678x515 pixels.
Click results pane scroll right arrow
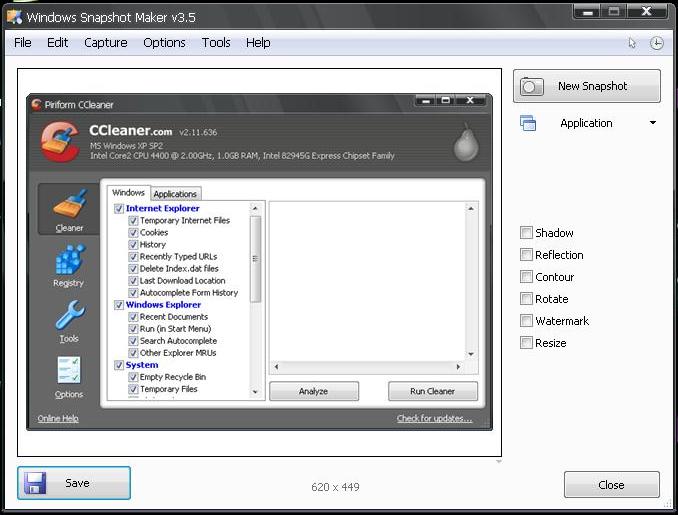pos(458,367)
